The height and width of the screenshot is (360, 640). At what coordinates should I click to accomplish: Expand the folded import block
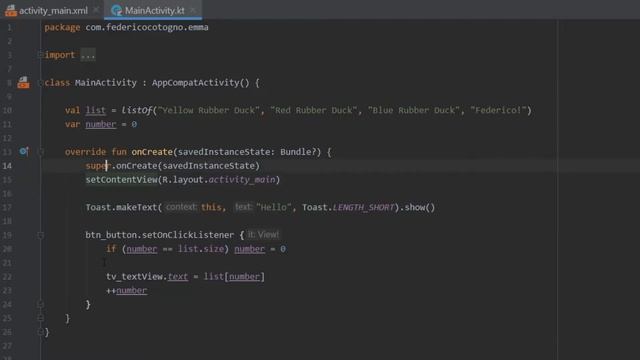[40, 55]
